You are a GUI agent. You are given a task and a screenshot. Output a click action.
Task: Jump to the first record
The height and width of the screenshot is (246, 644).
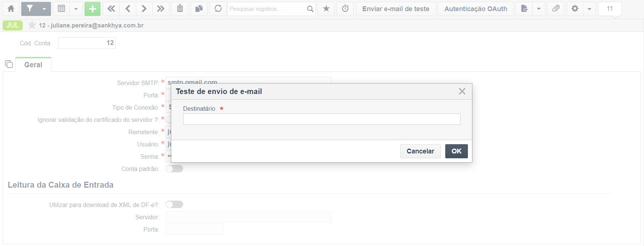(111, 9)
